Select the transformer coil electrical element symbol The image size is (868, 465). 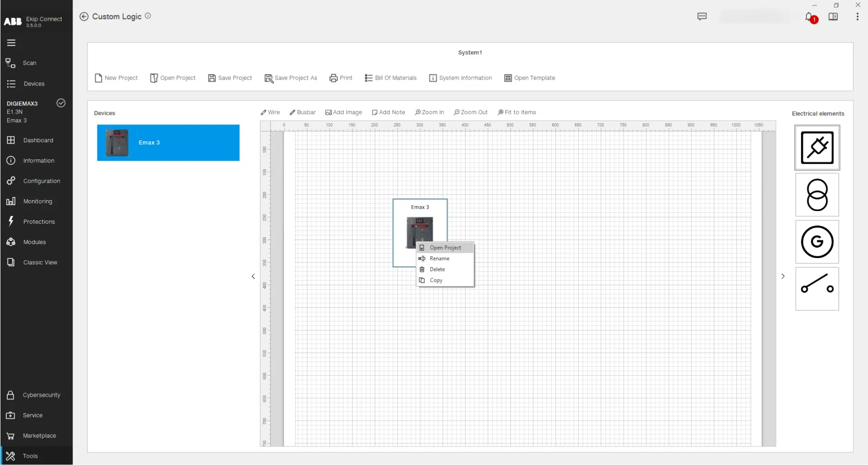[x=817, y=194]
